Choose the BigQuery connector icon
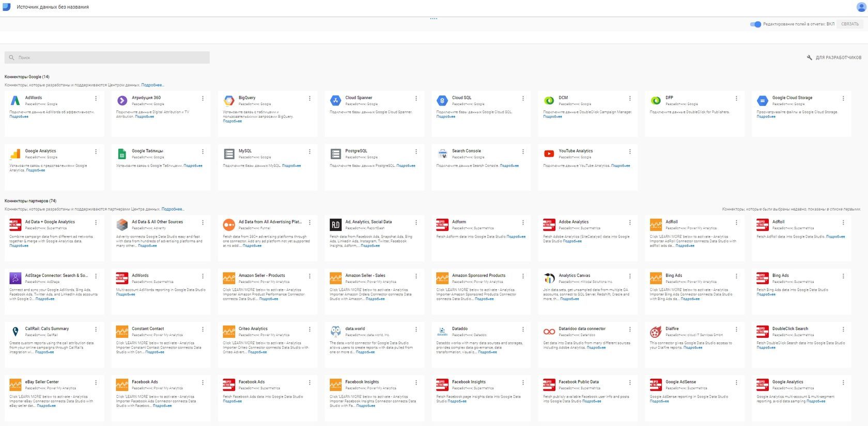This screenshot has height=426, width=868. 229,101
